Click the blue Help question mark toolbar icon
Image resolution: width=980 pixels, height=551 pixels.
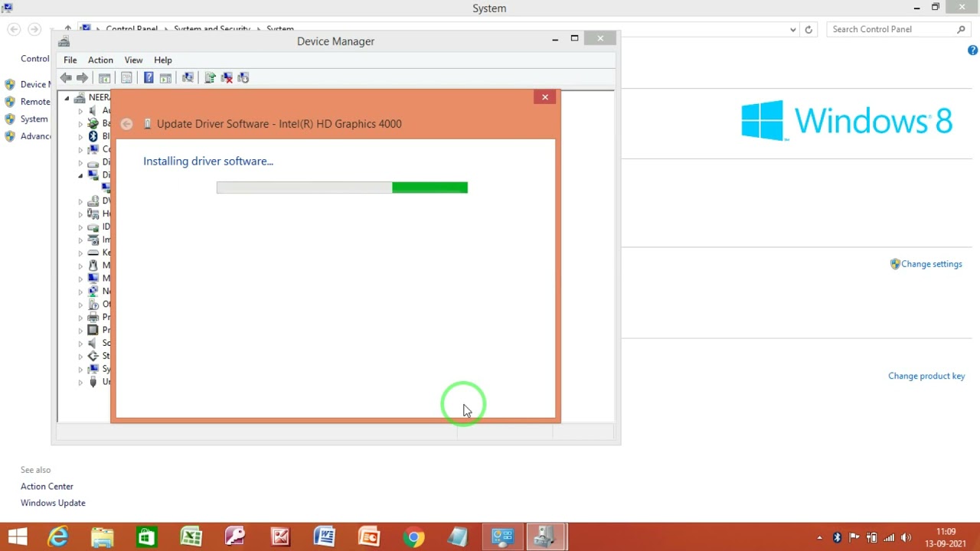pos(149,77)
